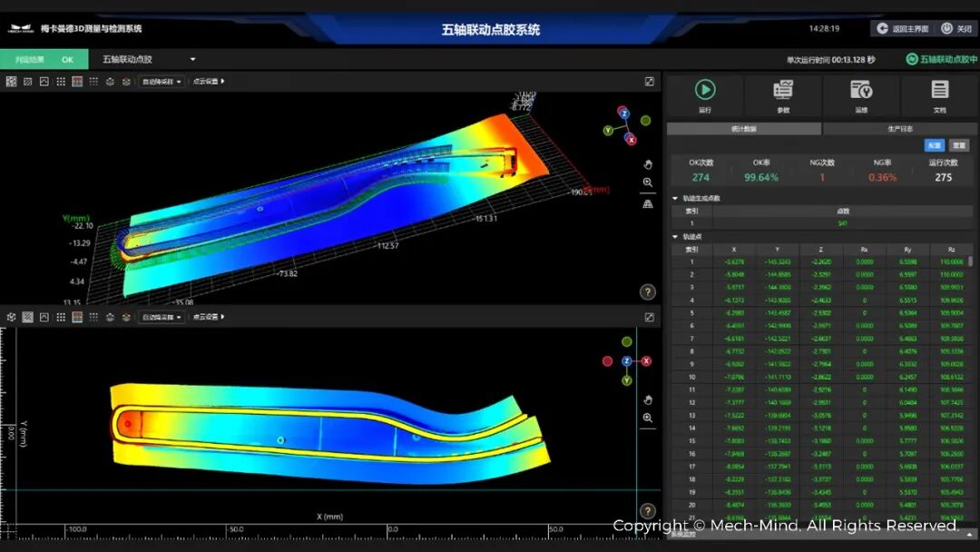980x552 pixels.
Task: Open the auto-downsample dropdown in upper toolbar
Action: [162, 82]
